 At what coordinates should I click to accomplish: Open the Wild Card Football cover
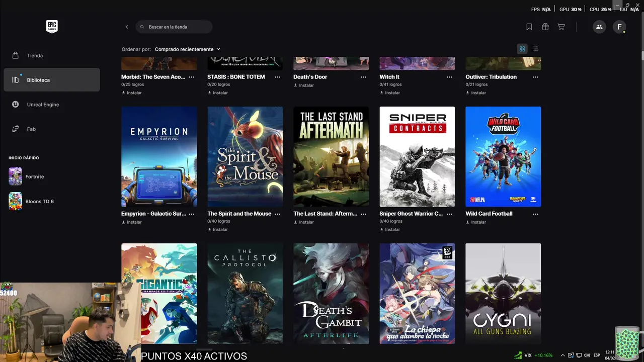point(503,156)
